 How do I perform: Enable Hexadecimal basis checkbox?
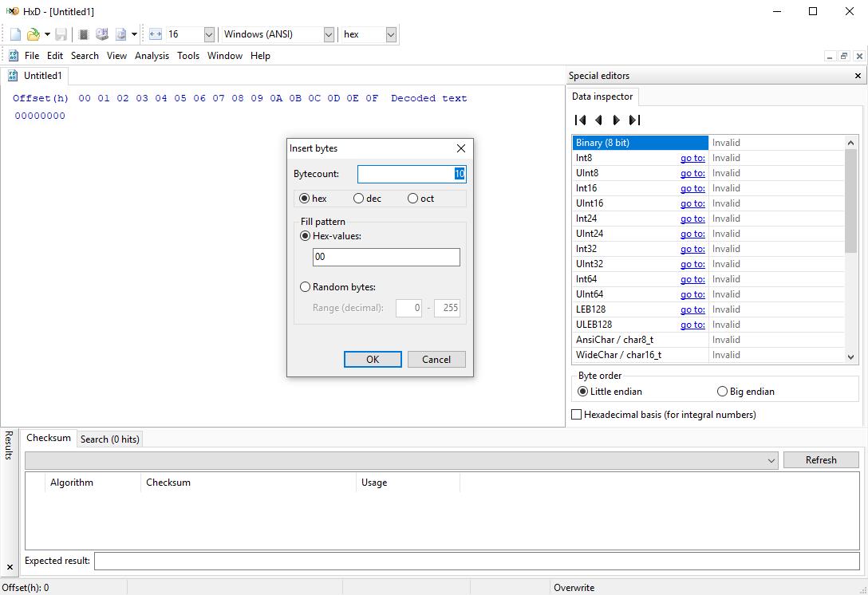577,415
